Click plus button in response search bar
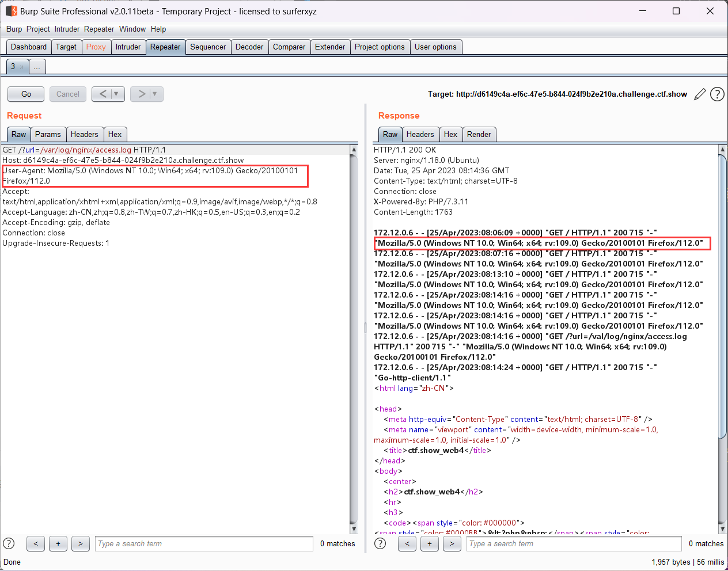 point(429,543)
